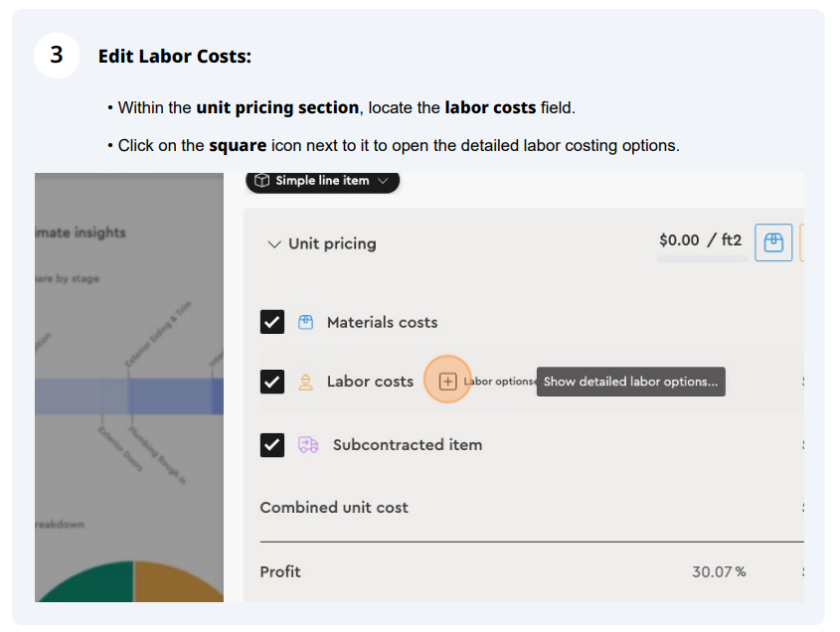840x632 pixels.
Task: Click the Subcontracted item truck icon
Action: [x=308, y=444]
